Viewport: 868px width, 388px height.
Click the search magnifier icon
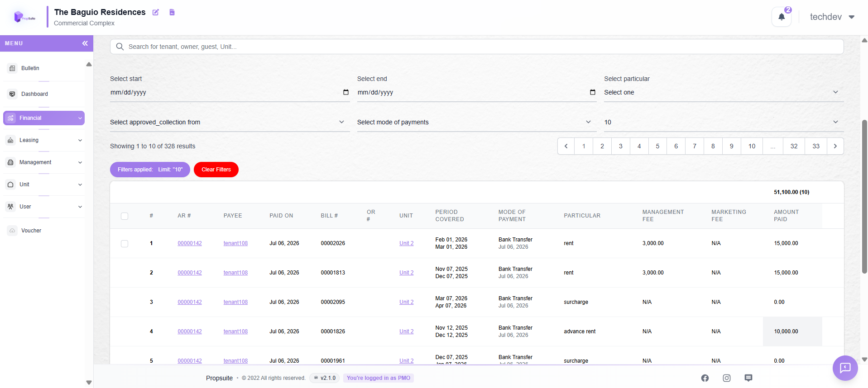coord(120,47)
